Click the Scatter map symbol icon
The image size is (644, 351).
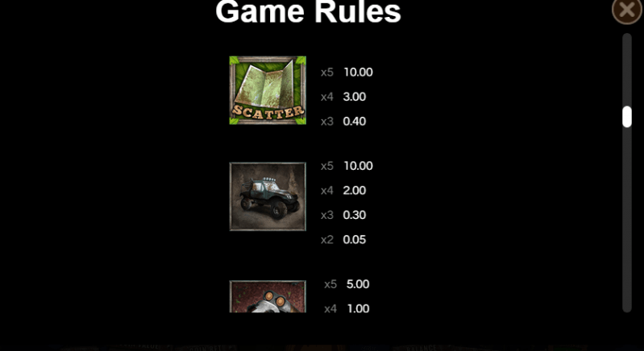pyautogui.click(x=268, y=90)
